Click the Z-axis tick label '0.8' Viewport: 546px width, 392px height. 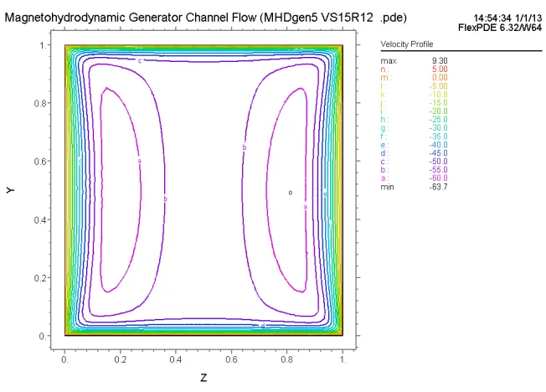pos(287,359)
